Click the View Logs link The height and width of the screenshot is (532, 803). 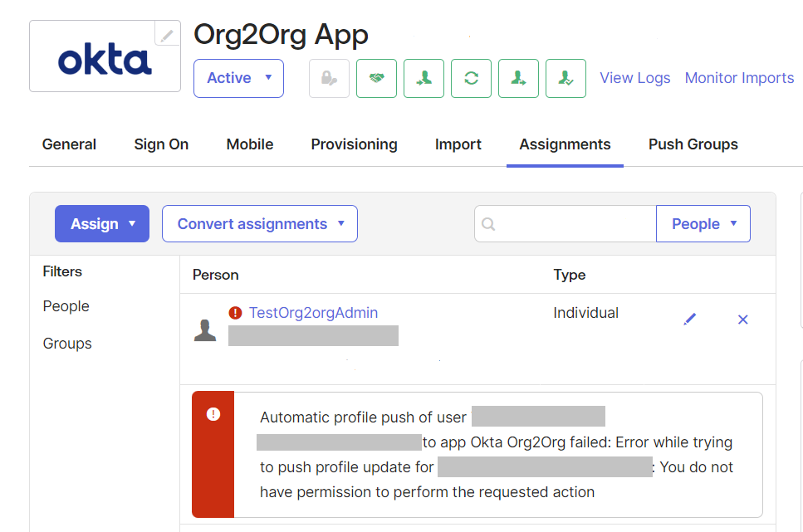click(634, 78)
